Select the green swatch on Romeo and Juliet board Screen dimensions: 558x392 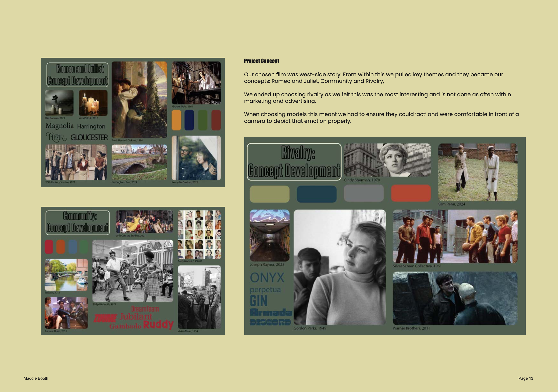(203, 120)
